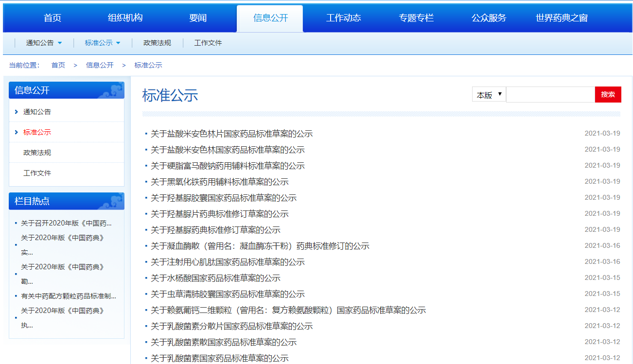Focus the search text input field
The image size is (633, 364).
(550, 95)
